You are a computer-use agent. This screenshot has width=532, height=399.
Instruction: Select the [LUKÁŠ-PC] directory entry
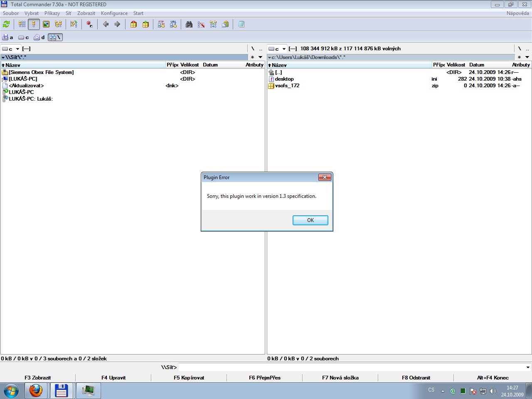pyautogui.click(x=23, y=79)
